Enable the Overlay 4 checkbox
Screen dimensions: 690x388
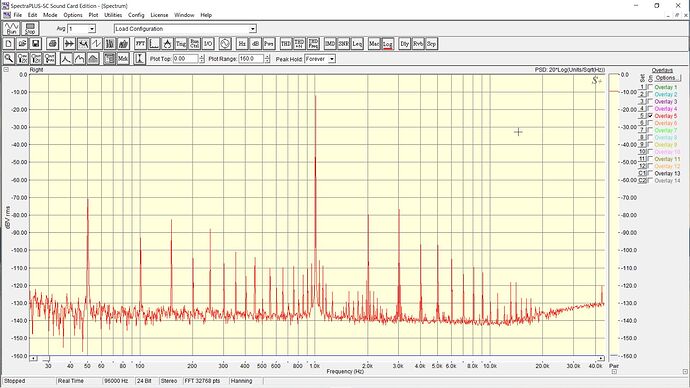pos(650,109)
